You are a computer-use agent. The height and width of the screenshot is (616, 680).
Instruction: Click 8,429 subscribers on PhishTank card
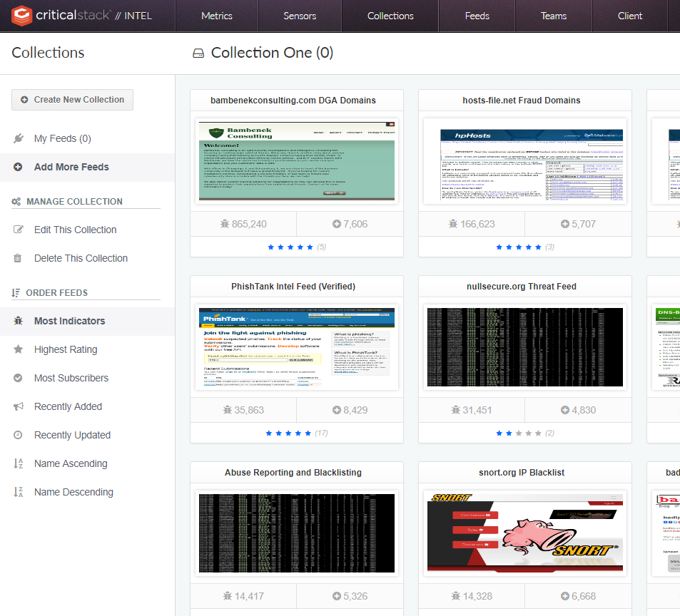pos(350,410)
